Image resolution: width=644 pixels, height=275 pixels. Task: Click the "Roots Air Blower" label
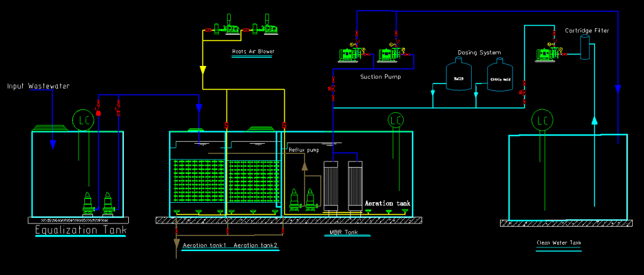[x=253, y=51]
